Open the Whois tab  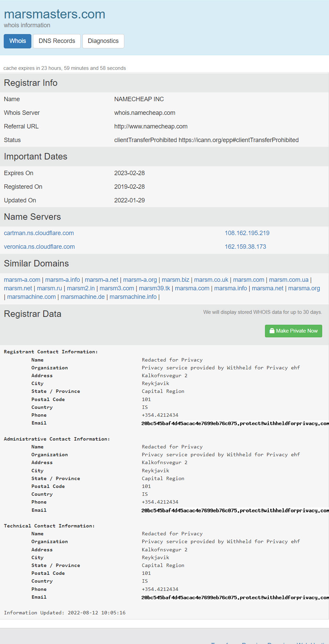pyautogui.click(x=17, y=41)
